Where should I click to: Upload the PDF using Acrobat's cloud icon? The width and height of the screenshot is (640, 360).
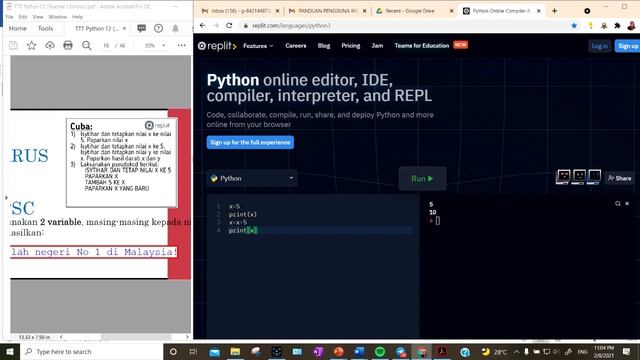[50, 45]
